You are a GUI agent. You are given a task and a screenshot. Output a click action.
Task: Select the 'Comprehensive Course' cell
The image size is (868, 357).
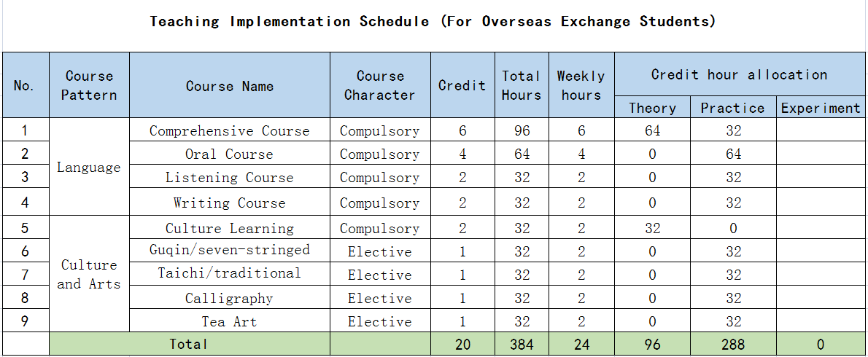pos(229,131)
